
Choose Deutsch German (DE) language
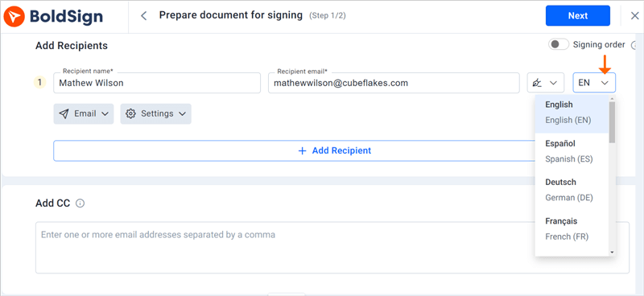(572, 190)
